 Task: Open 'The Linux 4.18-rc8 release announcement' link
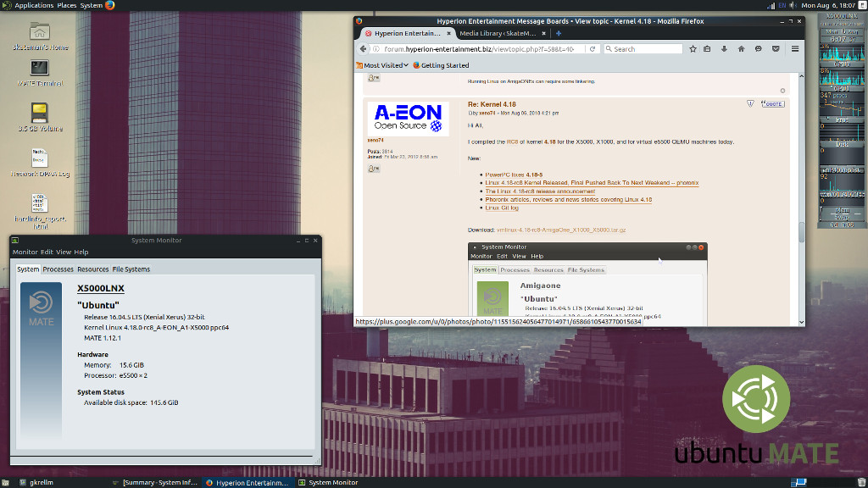pyautogui.click(x=540, y=191)
